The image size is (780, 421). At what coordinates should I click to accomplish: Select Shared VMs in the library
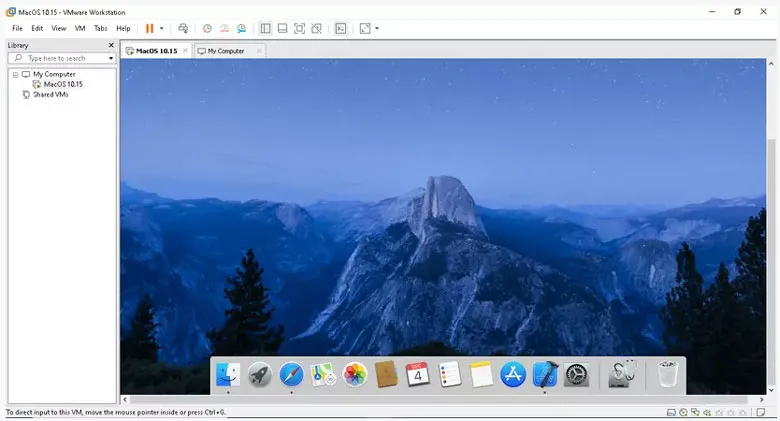pyautogui.click(x=50, y=95)
